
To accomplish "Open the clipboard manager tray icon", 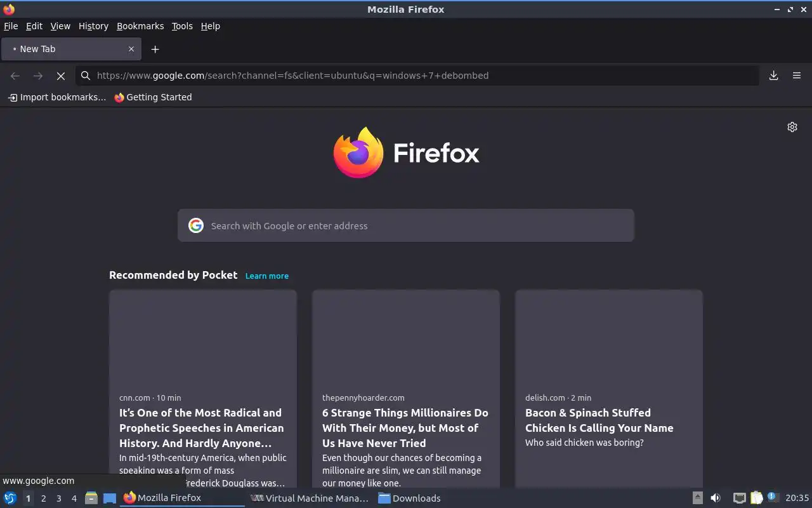I will pos(756,498).
